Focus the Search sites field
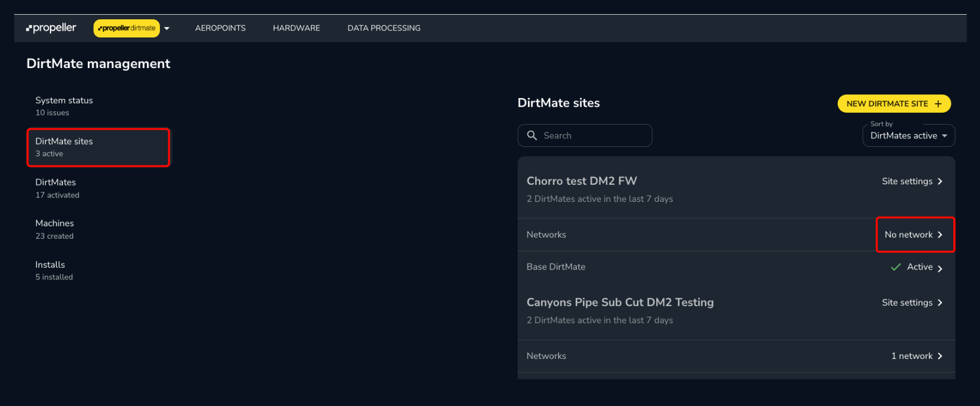The height and width of the screenshot is (406, 980). [585, 136]
